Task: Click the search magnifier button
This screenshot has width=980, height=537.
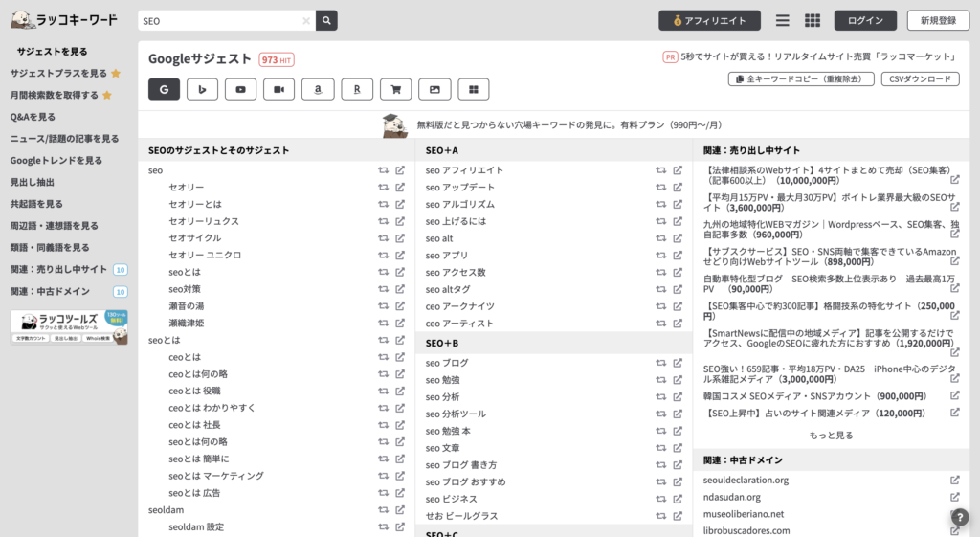Action: 326,21
